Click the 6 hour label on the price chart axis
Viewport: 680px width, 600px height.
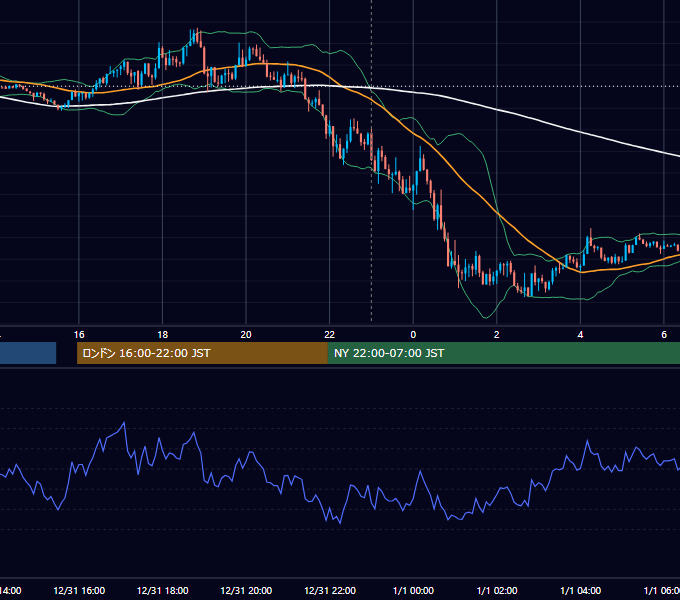pos(664,335)
